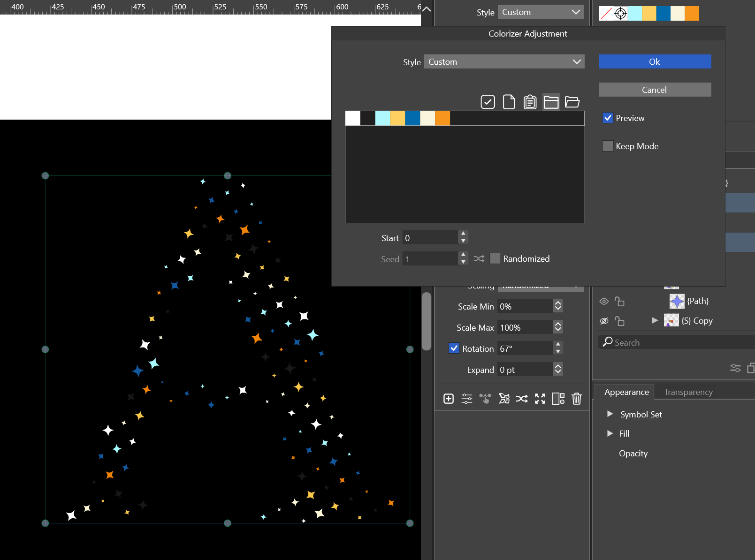Click the Rotation value stepper arrows
Viewport: 755px width, 560px height.
point(558,348)
